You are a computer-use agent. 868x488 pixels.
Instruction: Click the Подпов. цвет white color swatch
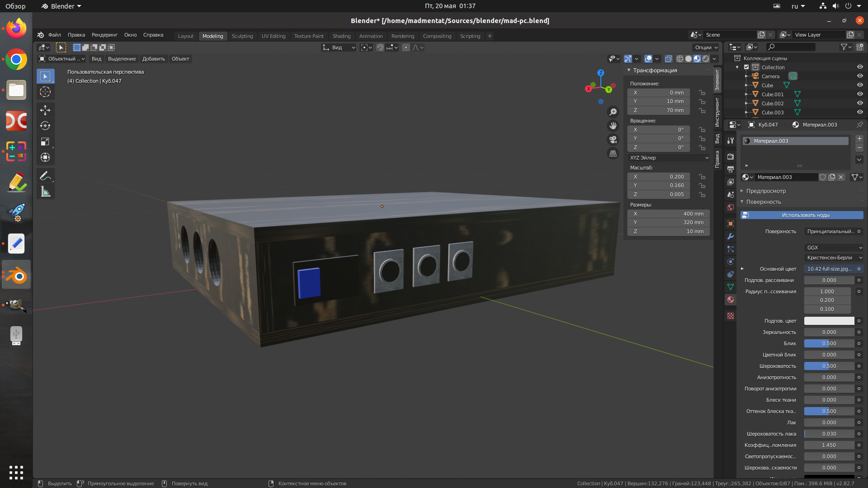[829, 321]
